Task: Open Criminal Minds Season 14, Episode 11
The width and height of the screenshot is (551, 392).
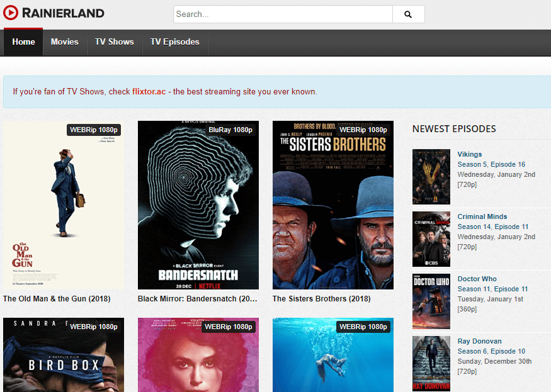Action: tap(492, 227)
